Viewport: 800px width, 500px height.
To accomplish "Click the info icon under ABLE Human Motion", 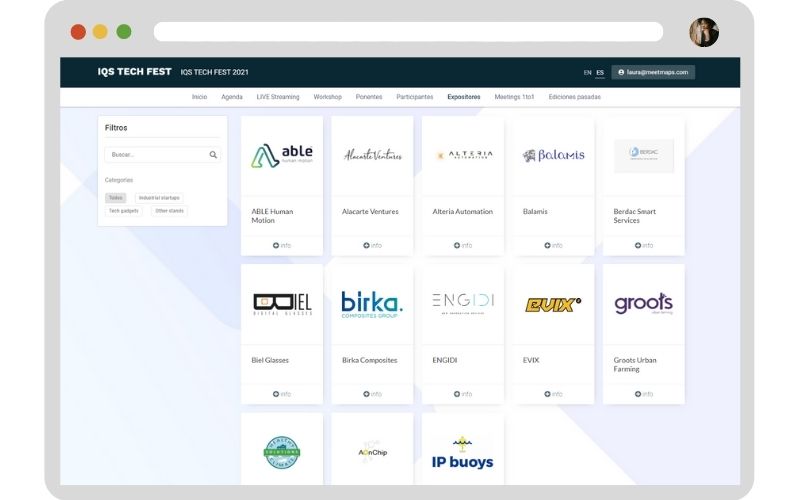I will coord(276,245).
